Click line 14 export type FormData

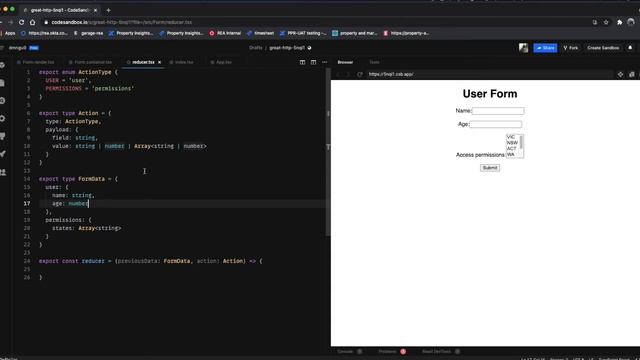(78, 179)
